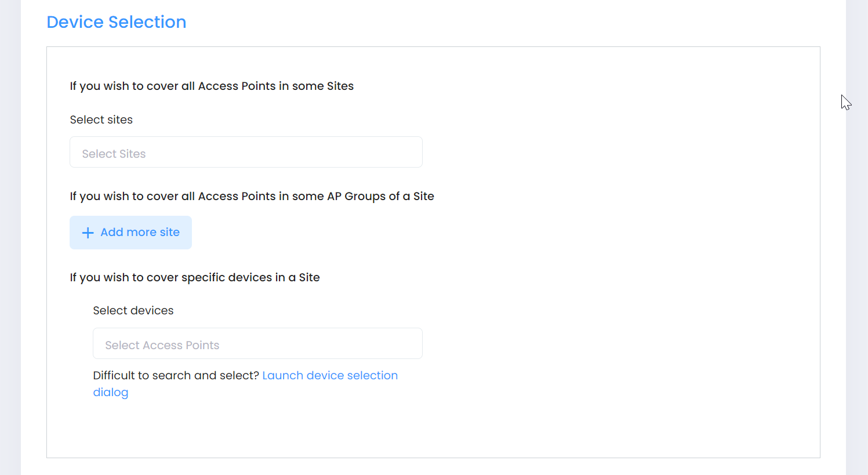Click the word 'Selection' in the page heading
868x475 pixels.
point(147,22)
